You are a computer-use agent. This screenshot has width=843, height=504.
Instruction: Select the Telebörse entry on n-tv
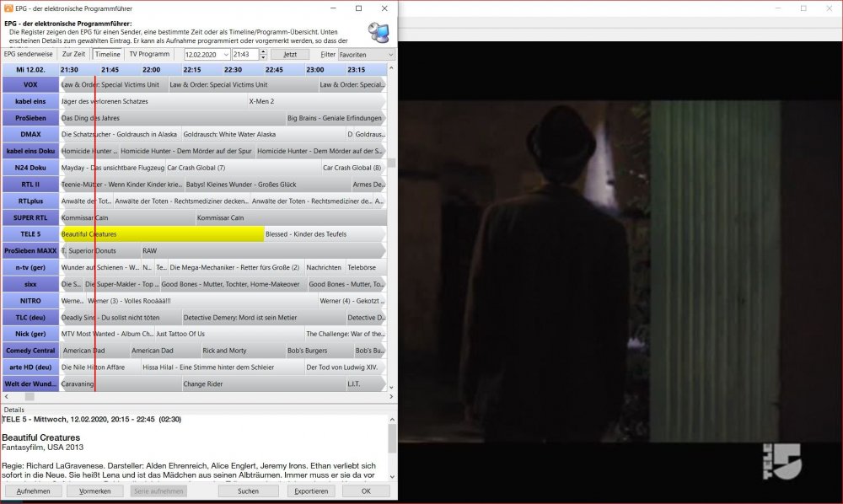366,267
